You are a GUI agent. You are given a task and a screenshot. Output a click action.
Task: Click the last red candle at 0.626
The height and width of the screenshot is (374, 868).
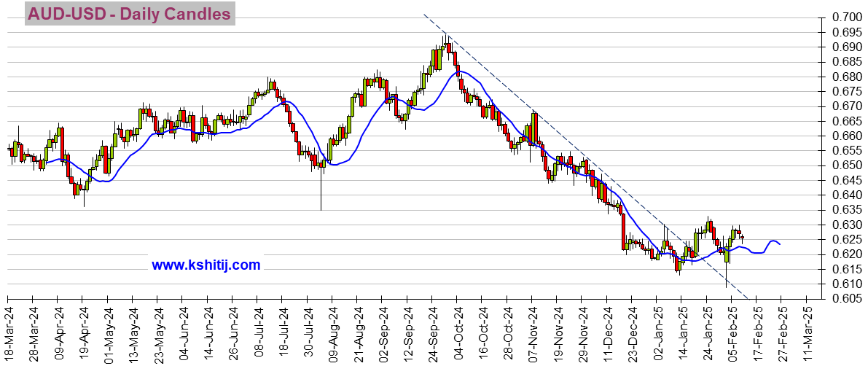pyautogui.click(x=743, y=238)
